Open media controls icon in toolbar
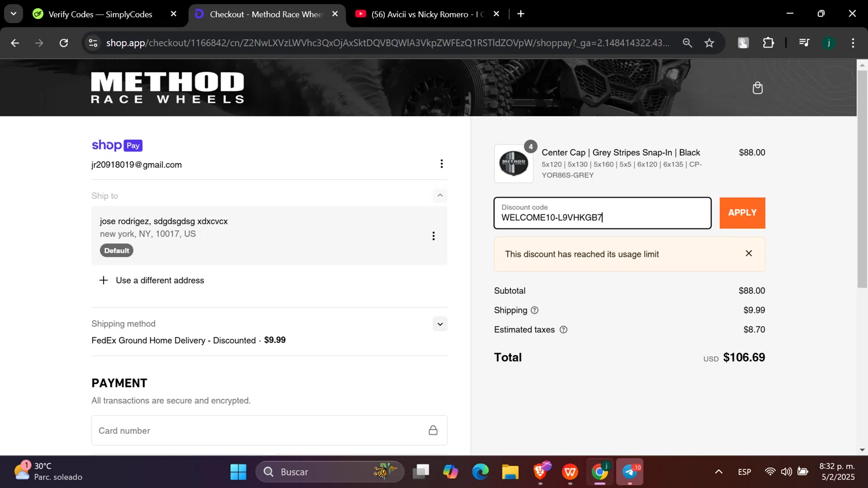Screen dimensions: 868x488 (804, 43)
